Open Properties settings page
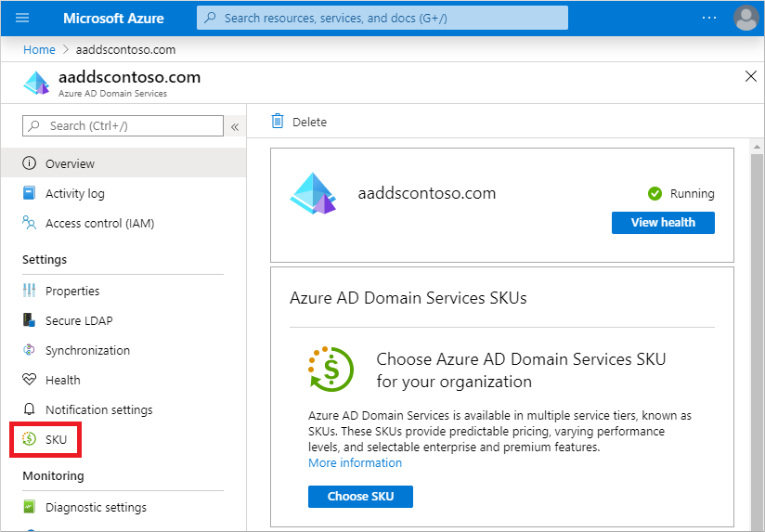765x532 pixels. [72, 291]
